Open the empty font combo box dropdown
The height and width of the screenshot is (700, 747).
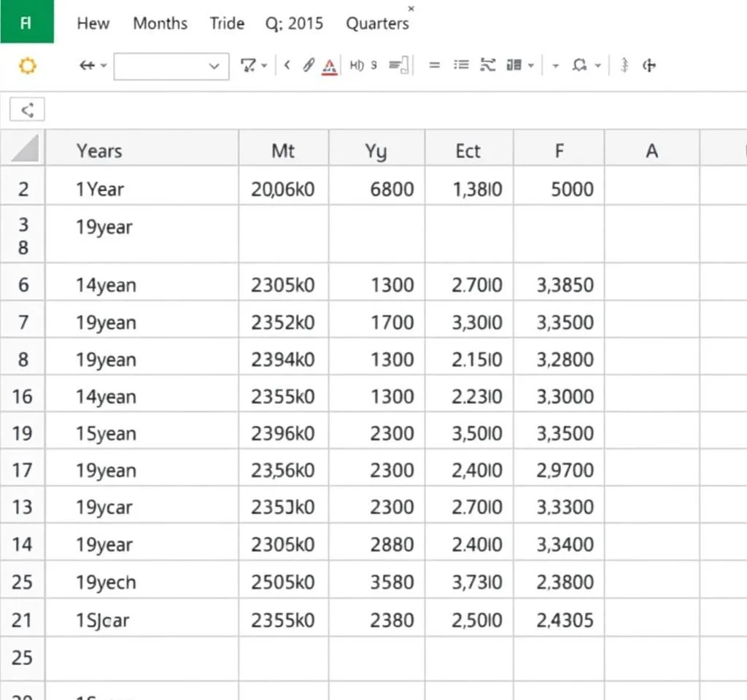tap(214, 66)
